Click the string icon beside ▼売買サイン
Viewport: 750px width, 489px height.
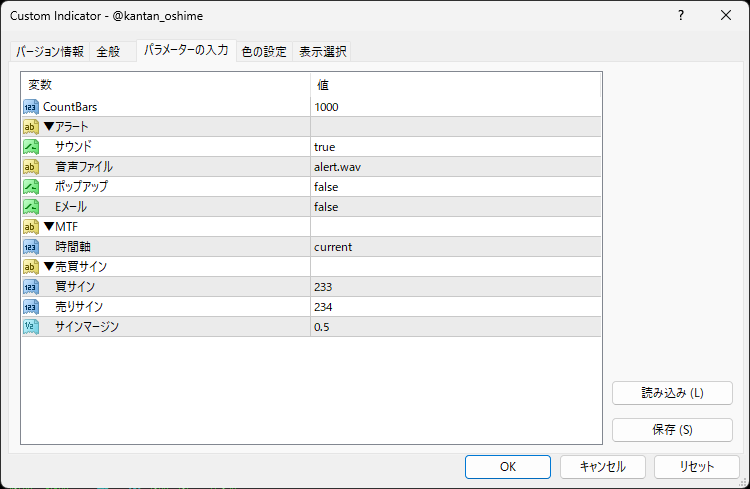point(31,267)
